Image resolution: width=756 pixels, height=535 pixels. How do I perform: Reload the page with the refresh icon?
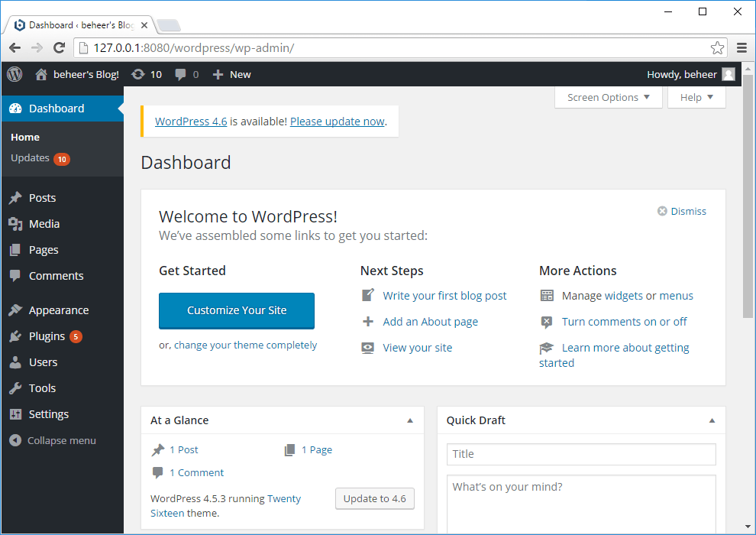tap(59, 47)
